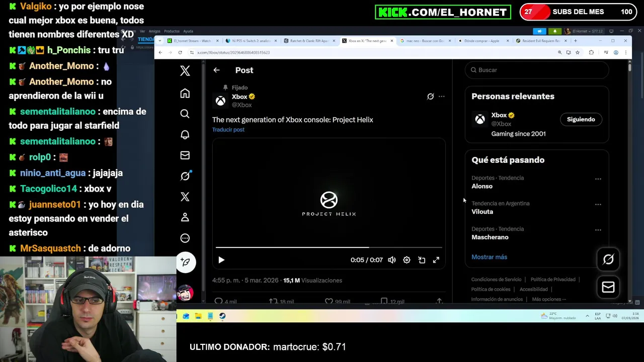Go to Home in X sidebar
644x362 pixels.
point(185,93)
